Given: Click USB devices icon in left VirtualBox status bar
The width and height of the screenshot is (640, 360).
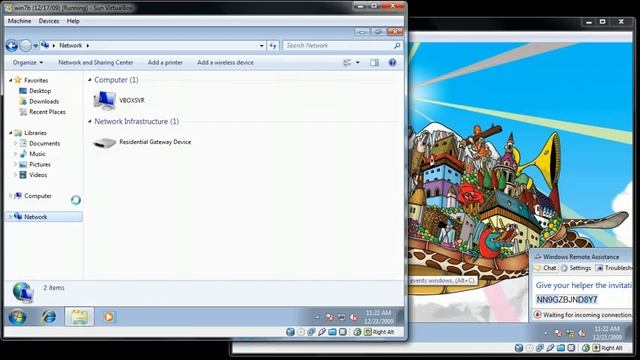Looking at the screenshot, I should point(322,332).
